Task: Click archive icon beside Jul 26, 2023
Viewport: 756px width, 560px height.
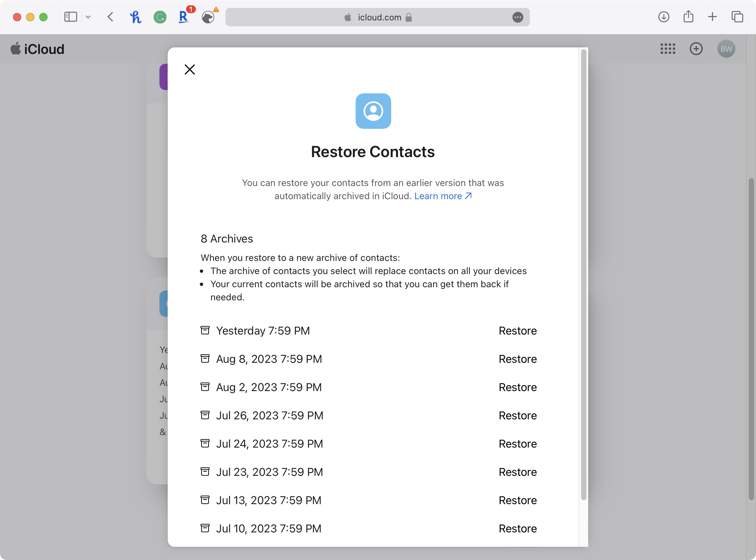Action: (x=205, y=415)
